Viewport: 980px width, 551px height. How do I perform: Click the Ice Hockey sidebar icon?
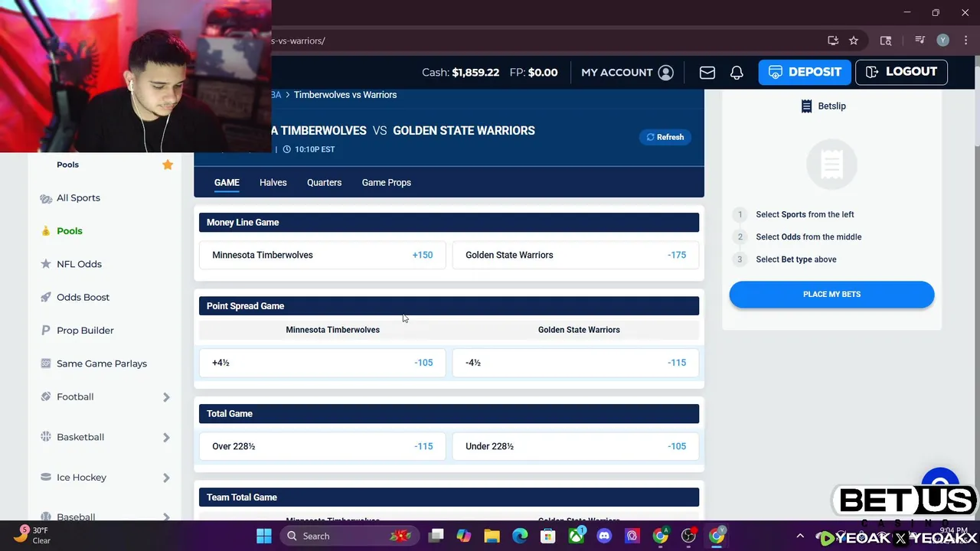point(46,478)
